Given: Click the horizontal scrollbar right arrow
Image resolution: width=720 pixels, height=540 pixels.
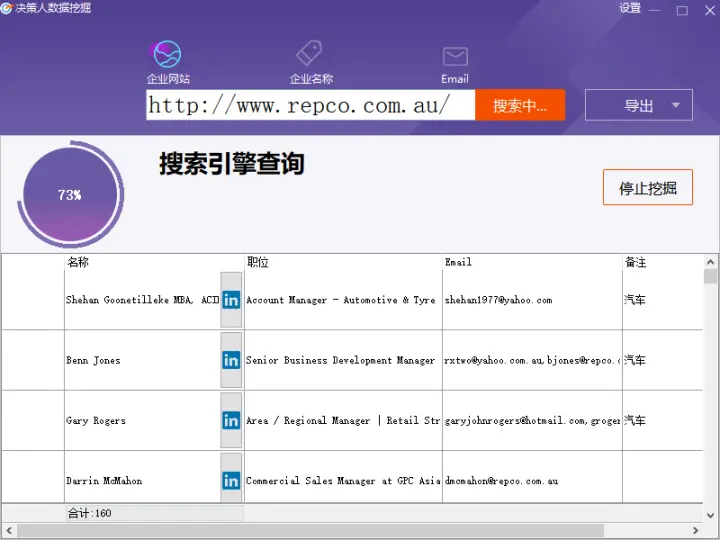Looking at the screenshot, I should click(x=696, y=530).
